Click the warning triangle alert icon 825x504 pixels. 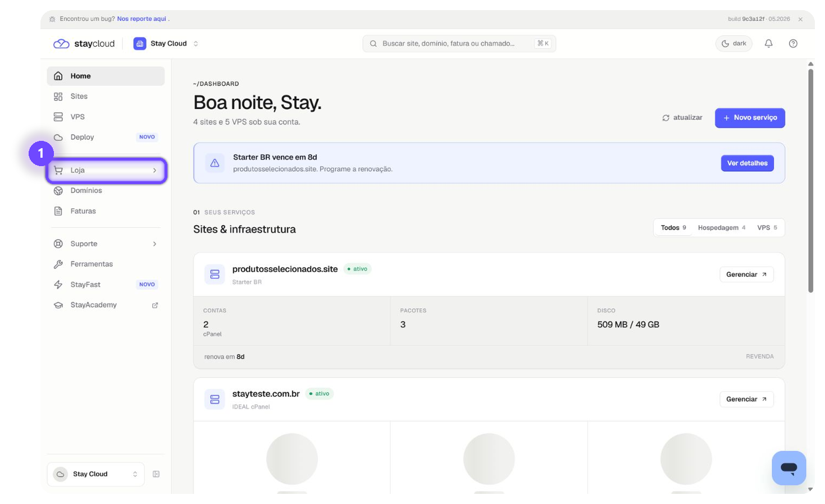(215, 163)
